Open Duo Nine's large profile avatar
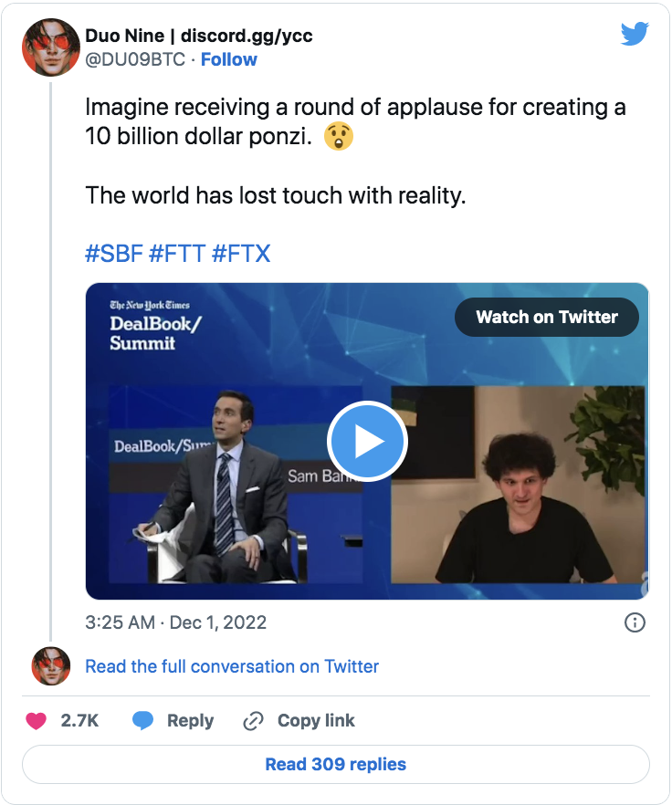The image size is (672, 805). [x=51, y=47]
